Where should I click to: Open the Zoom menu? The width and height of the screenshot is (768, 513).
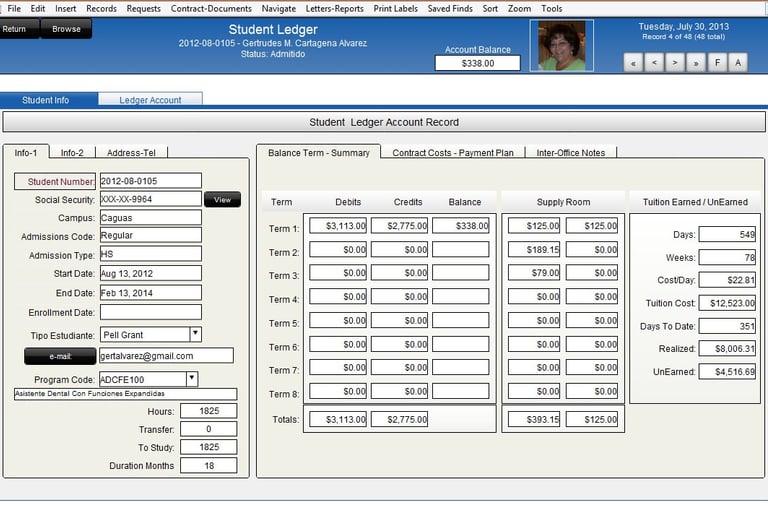[519, 8]
